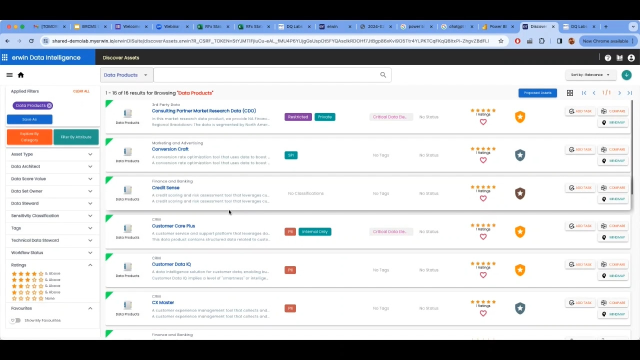Open the hamburger menu icon

pyautogui.click(x=9, y=75)
